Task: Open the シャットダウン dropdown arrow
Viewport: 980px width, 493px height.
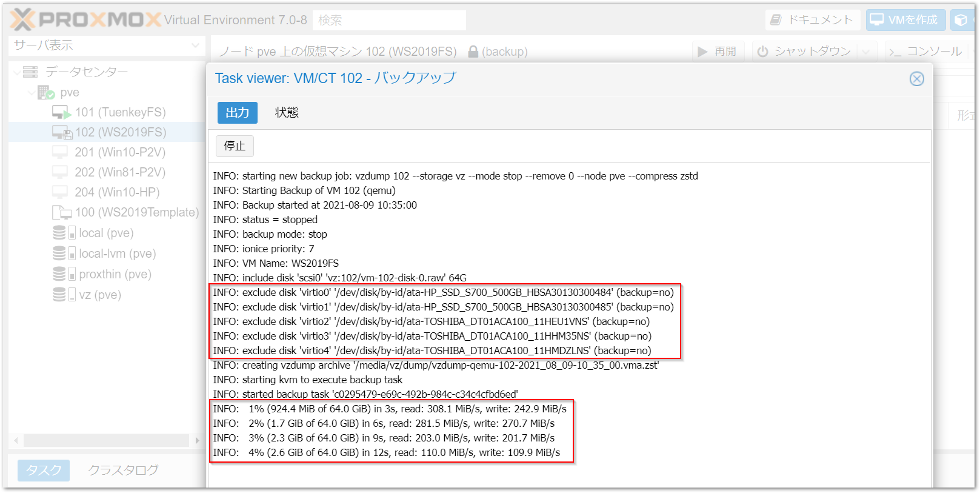Action: click(867, 52)
